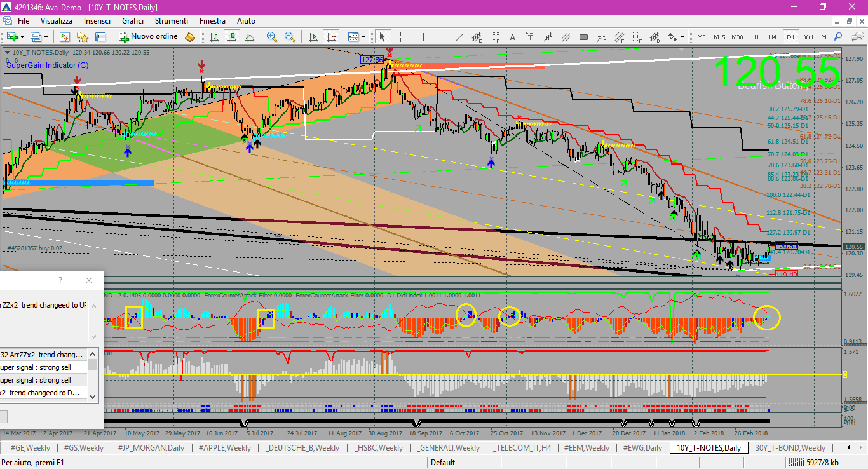Toggle chart auto scroll icon
The width and height of the screenshot is (868, 469).
(313, 37)
